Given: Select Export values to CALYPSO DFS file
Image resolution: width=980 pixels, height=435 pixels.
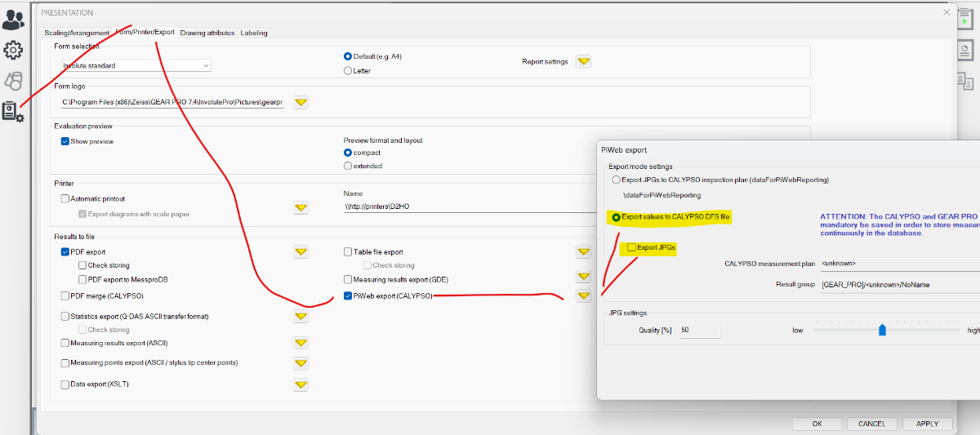Looking at the screenshot, I should click(616, 217).
